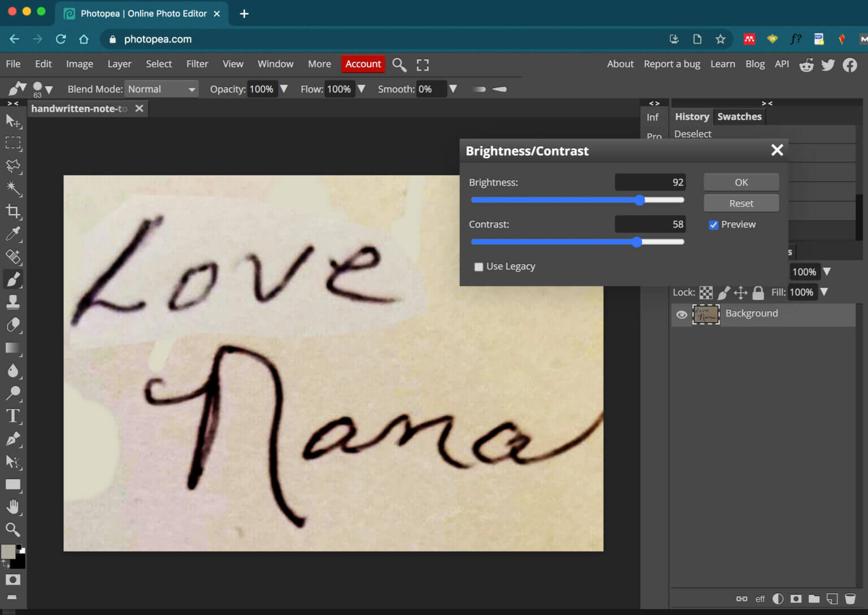This screenshot has height=615, width=868.
Task: Select the Type tool
Action: tap(14, 416)
